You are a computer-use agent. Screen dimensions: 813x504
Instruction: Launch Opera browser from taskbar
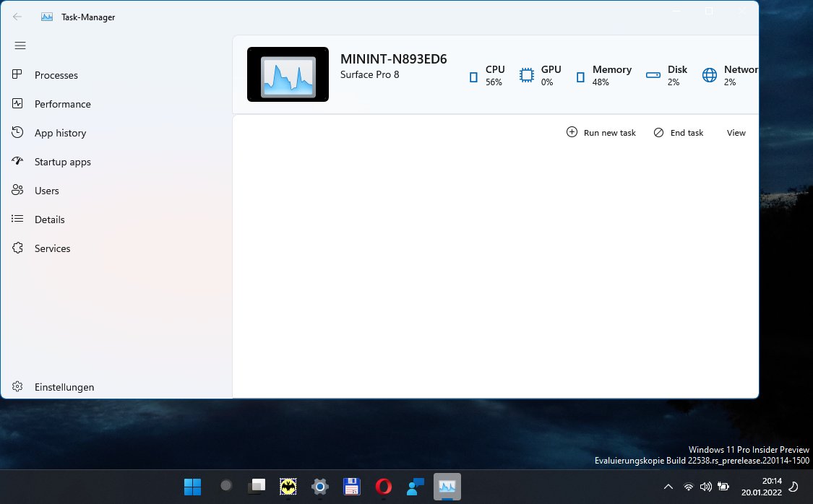[x=384, y=487]
